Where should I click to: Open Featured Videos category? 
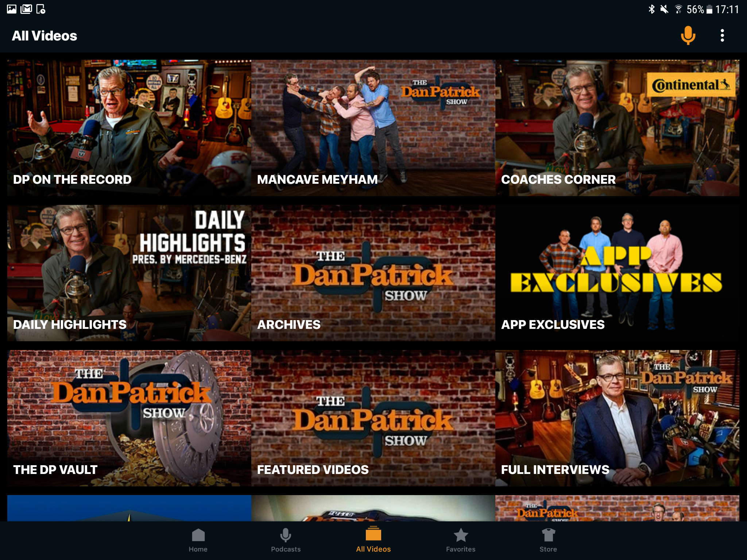[x=373, y=418]
